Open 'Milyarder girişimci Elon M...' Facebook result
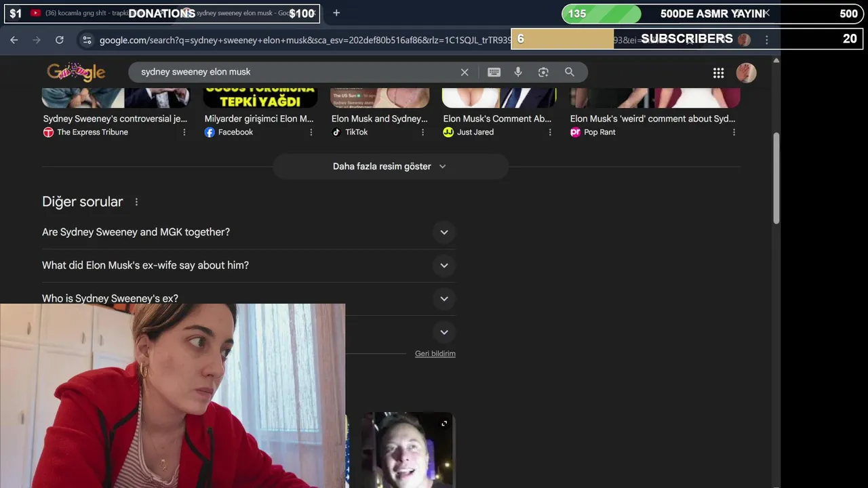Screen dimensions: 868x488 pos(259,119)
